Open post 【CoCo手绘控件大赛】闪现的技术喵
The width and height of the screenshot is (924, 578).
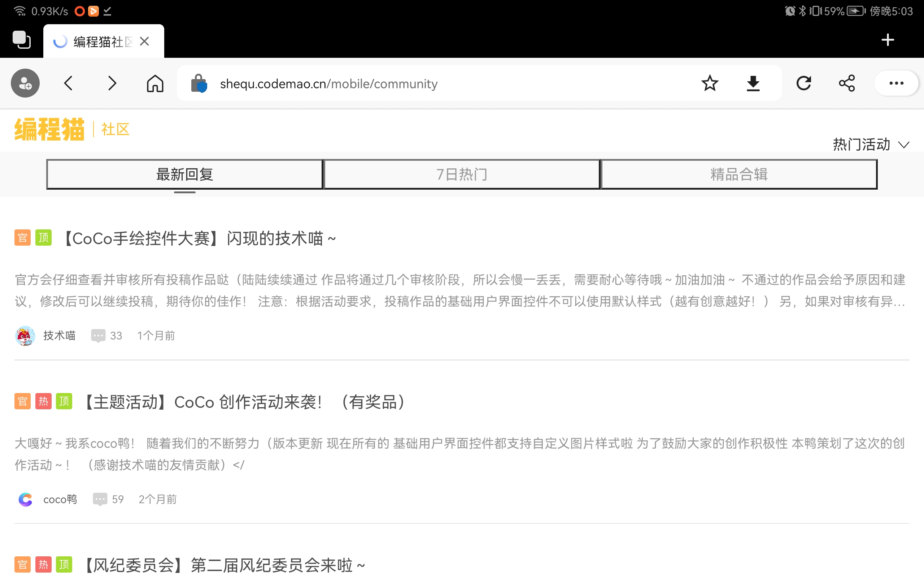(199, 238)
